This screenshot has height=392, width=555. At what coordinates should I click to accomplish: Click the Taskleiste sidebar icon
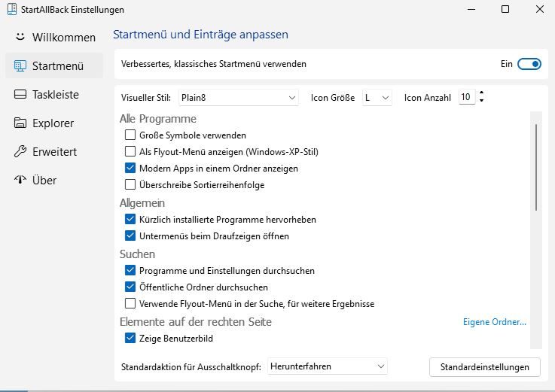20,95
